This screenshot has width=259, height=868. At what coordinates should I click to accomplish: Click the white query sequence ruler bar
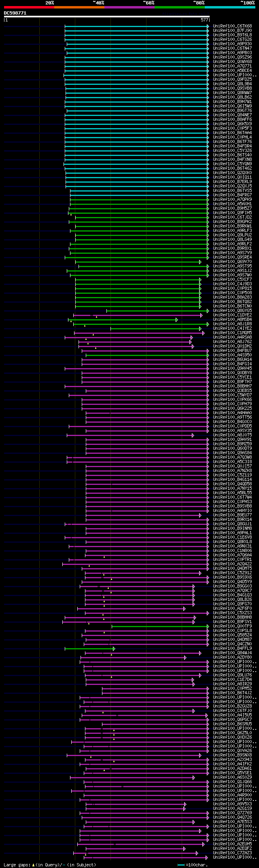[106, 17]
